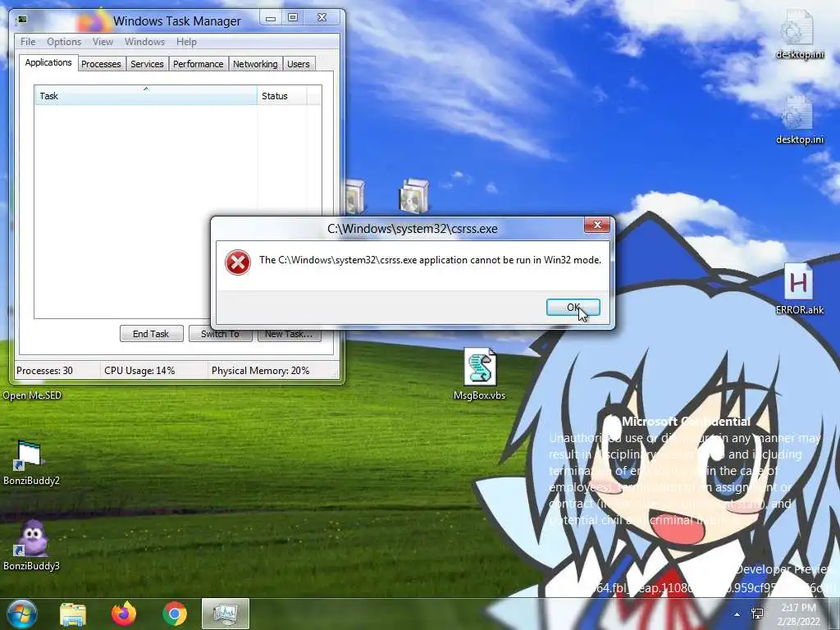Viewport: 840px width, 630px height.
Task: Switch to the Services tab
Action: point(147,64)
